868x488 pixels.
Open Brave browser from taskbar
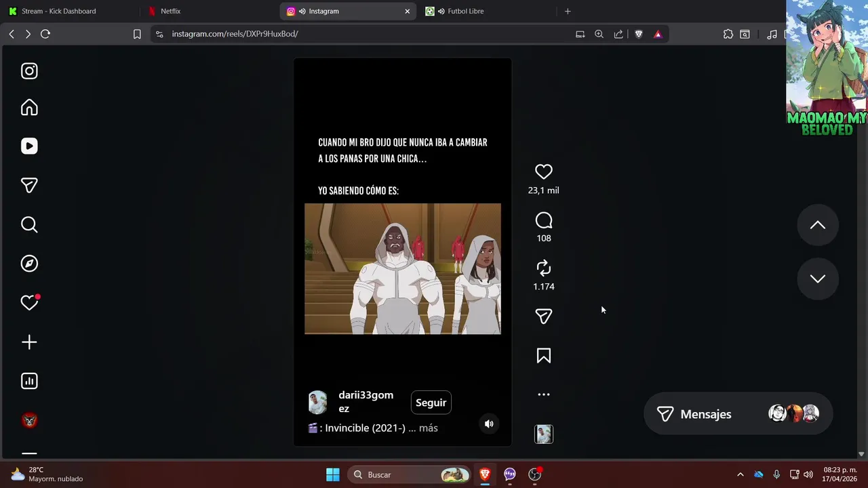pos(485,474)
